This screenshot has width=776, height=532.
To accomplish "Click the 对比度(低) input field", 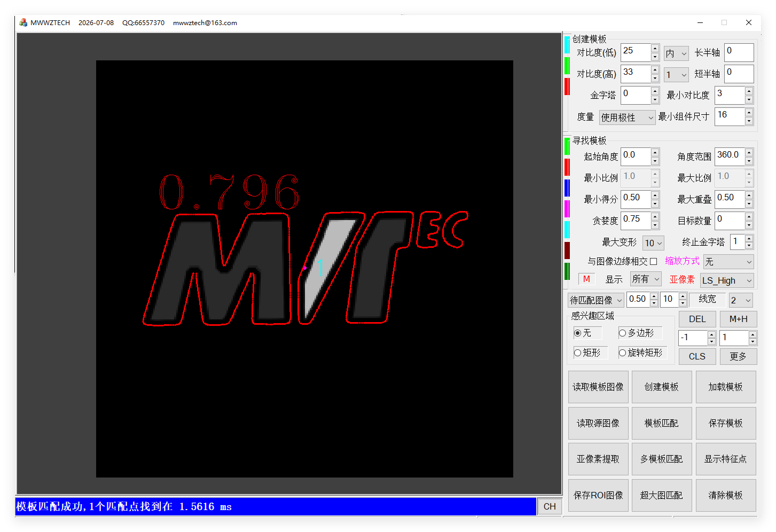I will pyautogui.click(x=636, y=52).
